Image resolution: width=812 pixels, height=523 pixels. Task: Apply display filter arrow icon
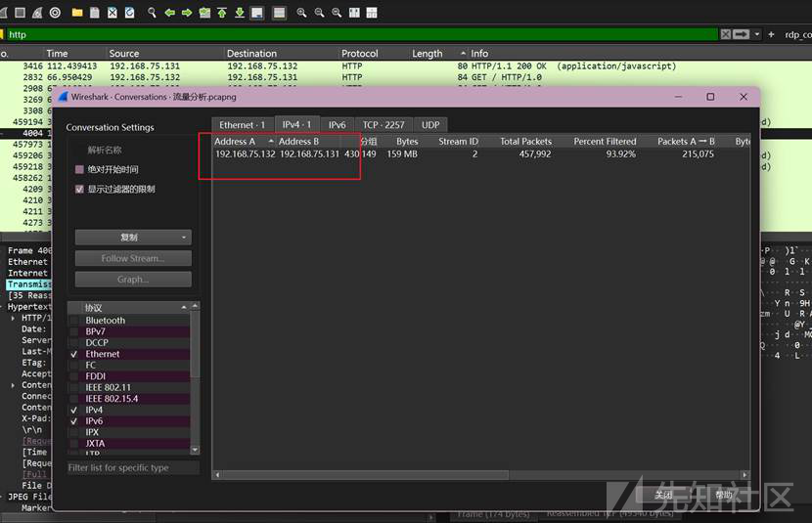click(741, 34)
